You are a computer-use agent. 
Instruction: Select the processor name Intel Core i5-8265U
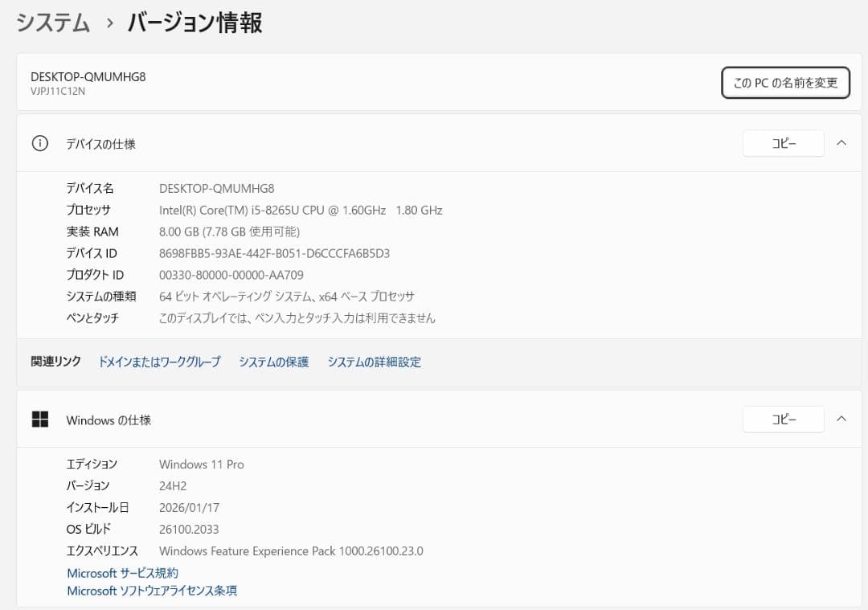(300, 210)
